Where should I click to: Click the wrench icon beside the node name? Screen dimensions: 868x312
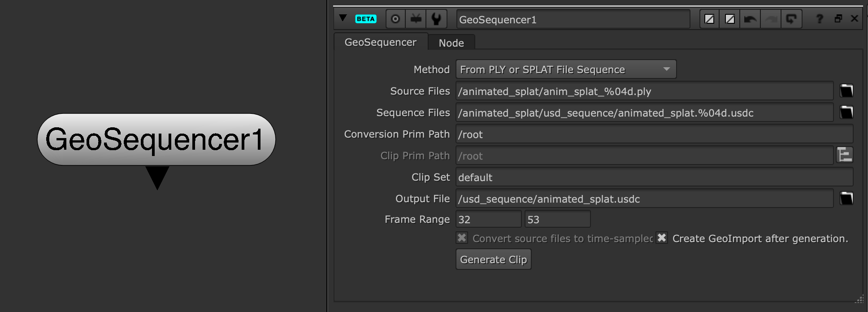(x=436, y=19)
